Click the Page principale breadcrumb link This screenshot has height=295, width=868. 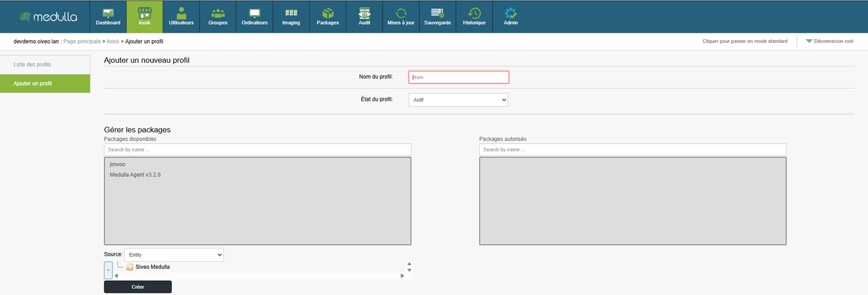click(82, 41)
